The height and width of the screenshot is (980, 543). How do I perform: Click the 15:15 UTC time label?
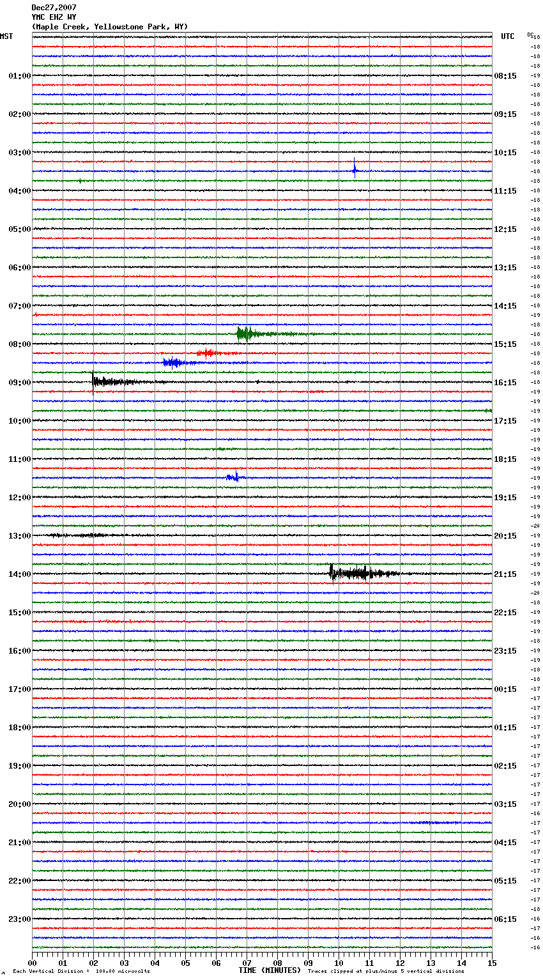505,344
